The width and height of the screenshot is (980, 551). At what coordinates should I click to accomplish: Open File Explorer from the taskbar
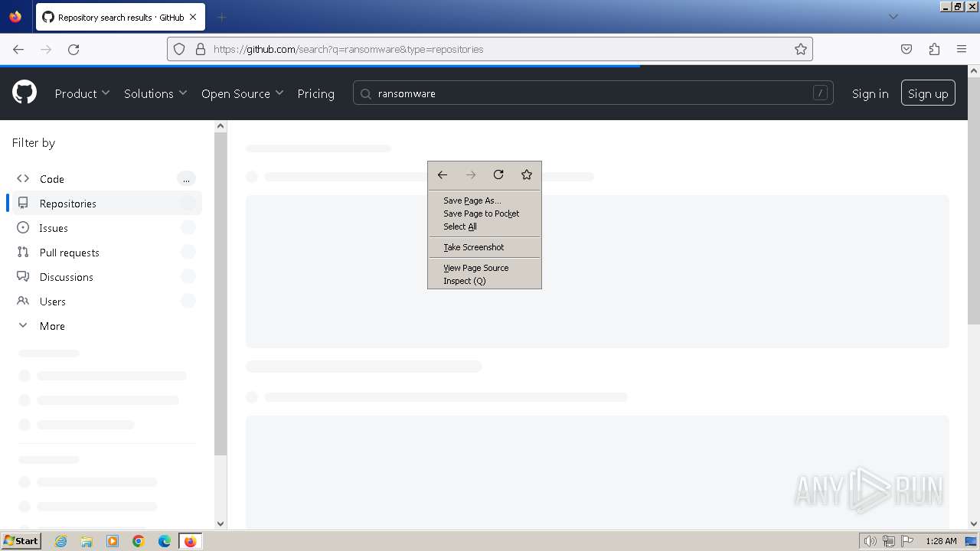87,541
